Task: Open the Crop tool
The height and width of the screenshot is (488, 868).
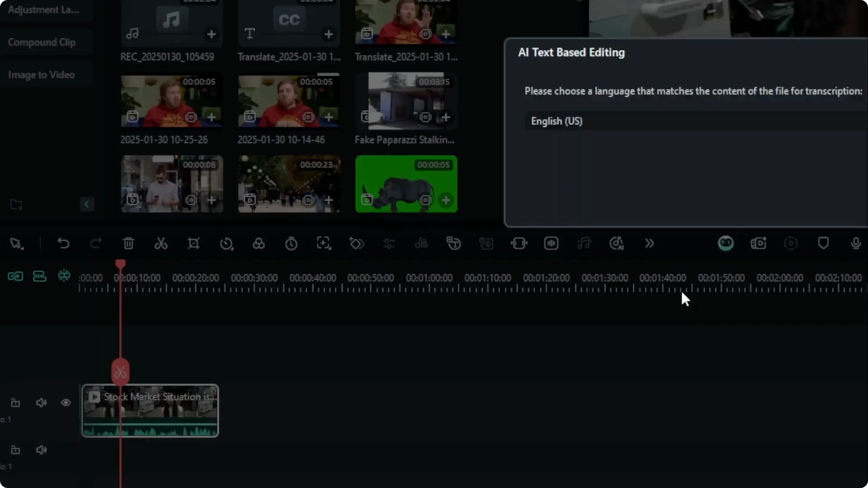Action: (193, 244)
